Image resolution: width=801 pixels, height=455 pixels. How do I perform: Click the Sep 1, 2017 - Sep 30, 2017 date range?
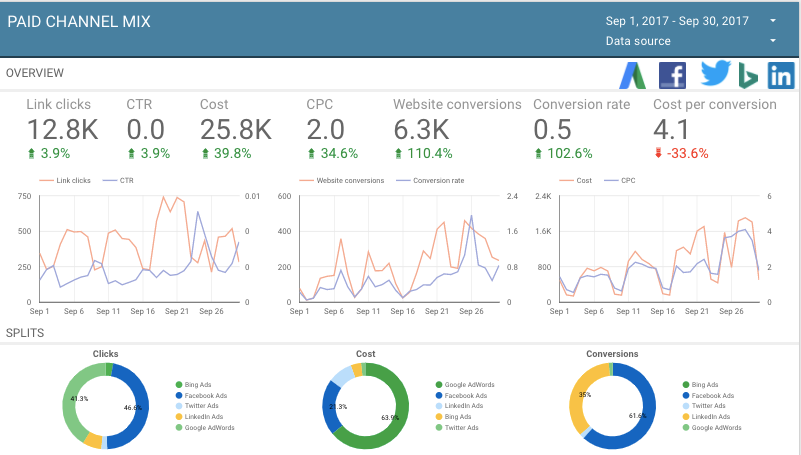pos(677,20)
